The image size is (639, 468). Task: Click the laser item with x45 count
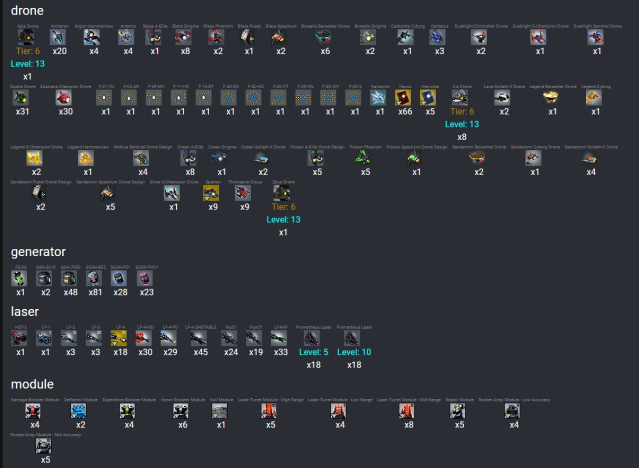[x=202, y=339]
